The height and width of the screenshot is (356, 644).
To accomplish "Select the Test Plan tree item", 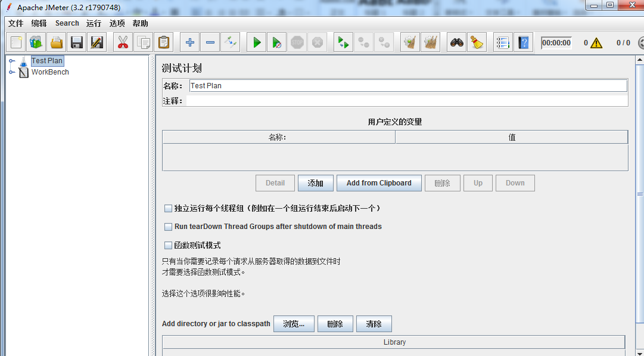I will 47,61.
